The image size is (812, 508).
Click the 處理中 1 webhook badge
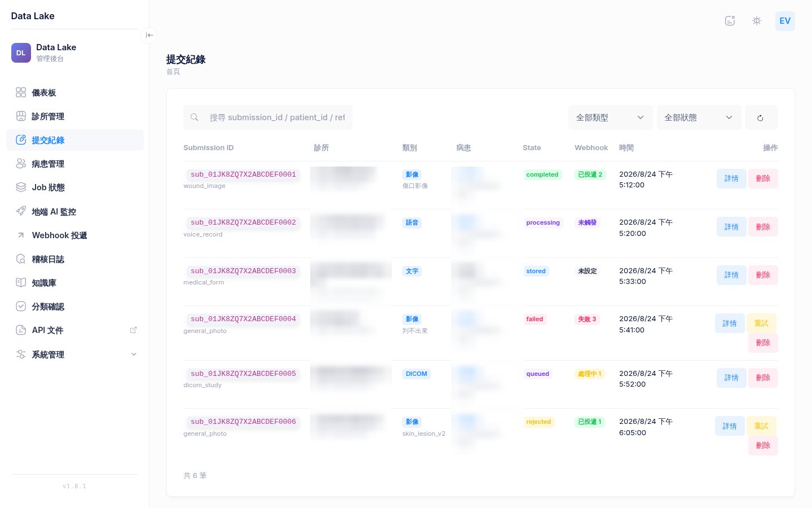[590, 374]
